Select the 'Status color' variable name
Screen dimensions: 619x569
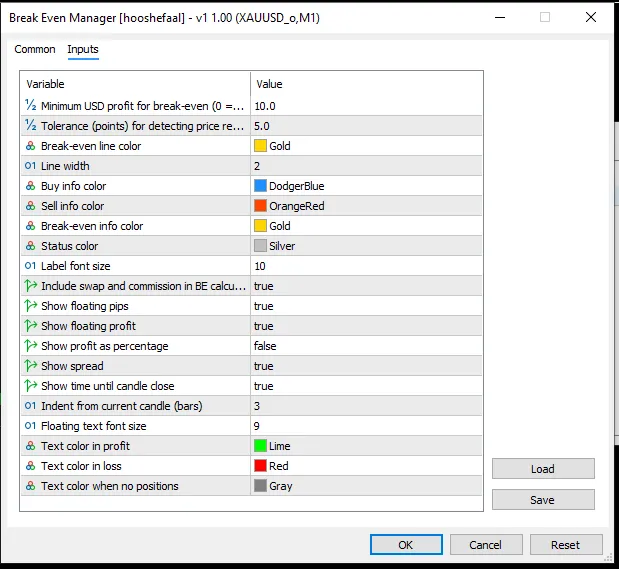click(69, 246)
